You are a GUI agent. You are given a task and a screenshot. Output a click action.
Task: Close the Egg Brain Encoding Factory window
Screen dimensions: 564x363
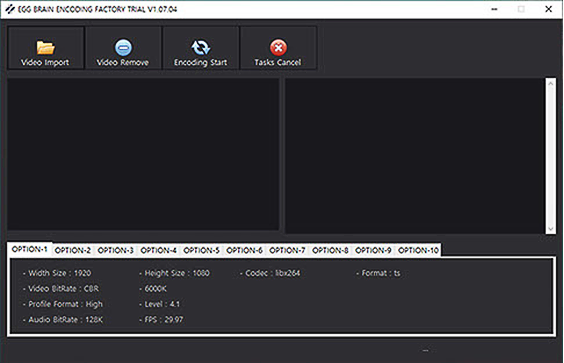click(x=548, y=9)
